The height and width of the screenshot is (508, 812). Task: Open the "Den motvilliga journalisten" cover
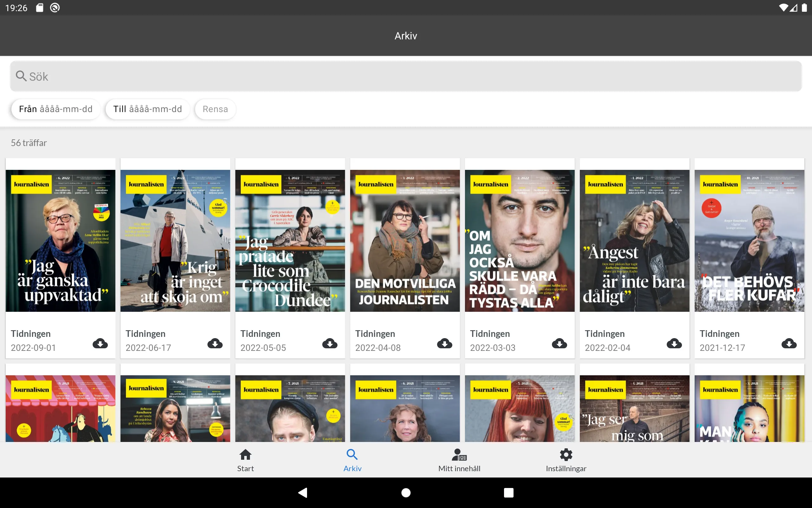[x=405, y=241]
